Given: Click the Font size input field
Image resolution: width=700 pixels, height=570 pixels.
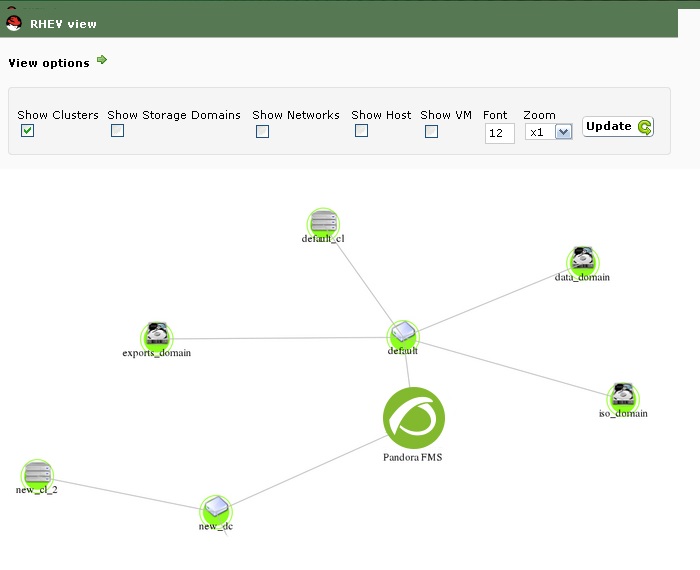Looking at the screenshot, I should [x=500, y=133].
